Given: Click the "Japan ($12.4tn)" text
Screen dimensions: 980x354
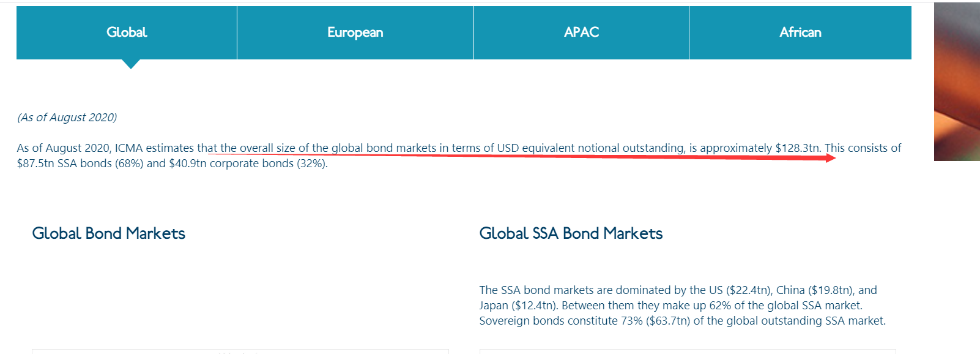Looking at the screenshot, I should 518,306.
